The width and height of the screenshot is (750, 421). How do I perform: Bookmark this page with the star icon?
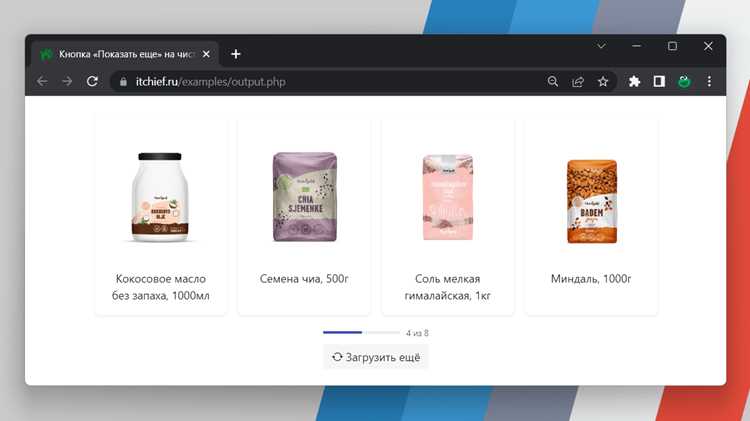click(603, 81)
